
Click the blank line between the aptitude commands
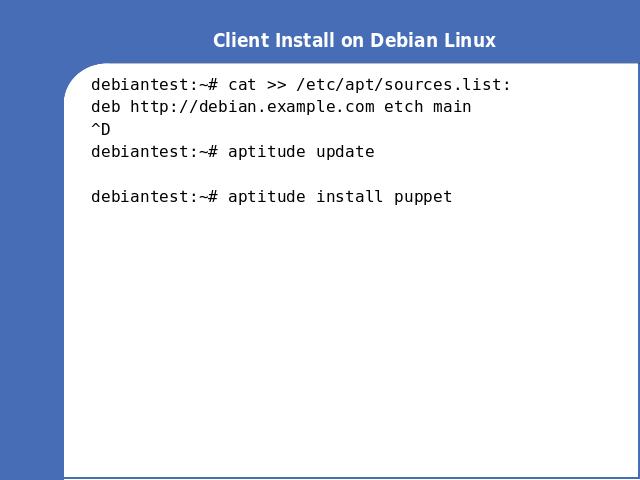click(351, 174)
